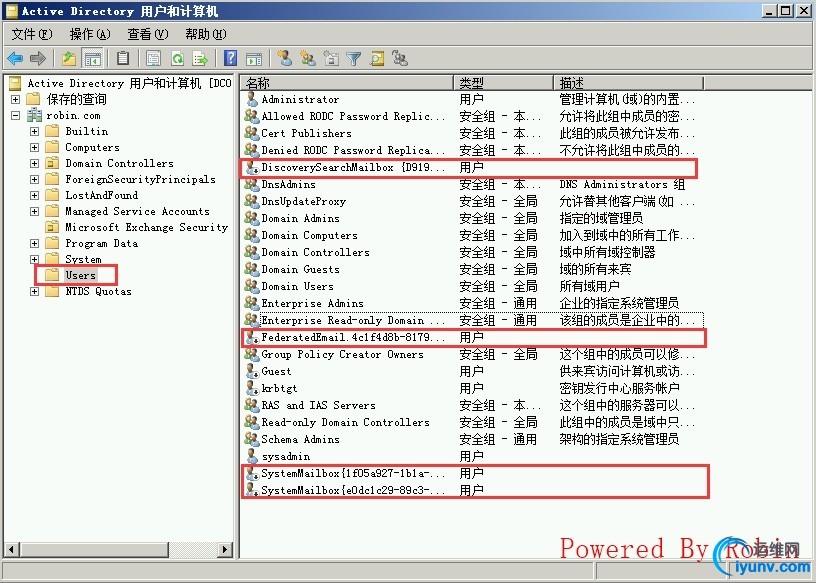Go up one level with folder icon
This screenshot has height=583, width=816.
[69, 58]
